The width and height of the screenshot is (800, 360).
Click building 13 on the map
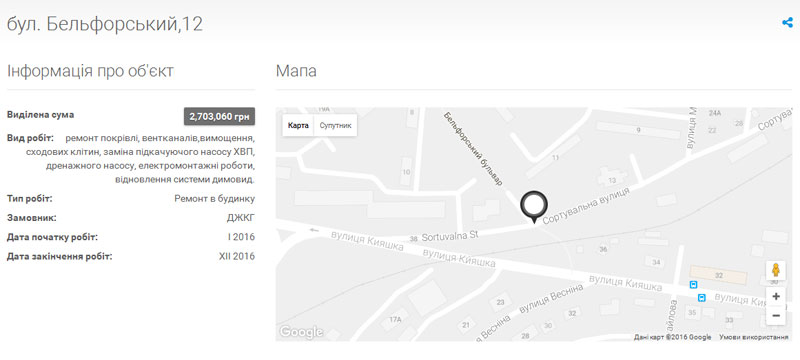tap(612, 179)
